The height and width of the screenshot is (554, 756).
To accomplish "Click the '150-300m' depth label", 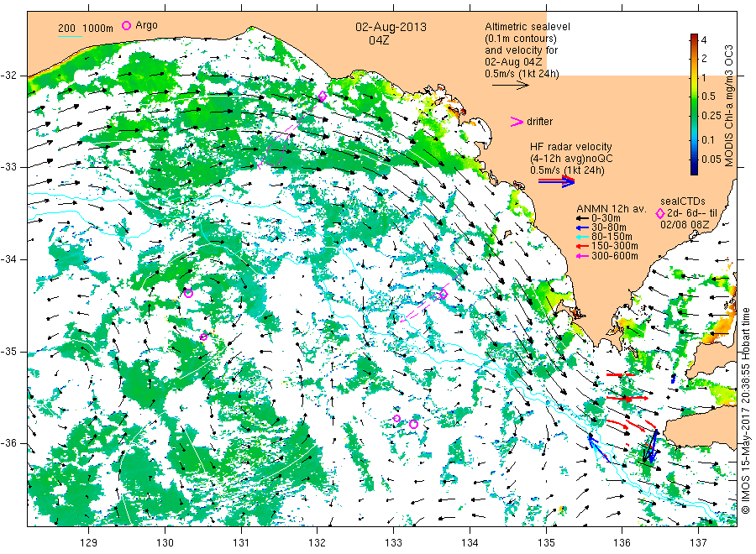I will coord(614,246).
